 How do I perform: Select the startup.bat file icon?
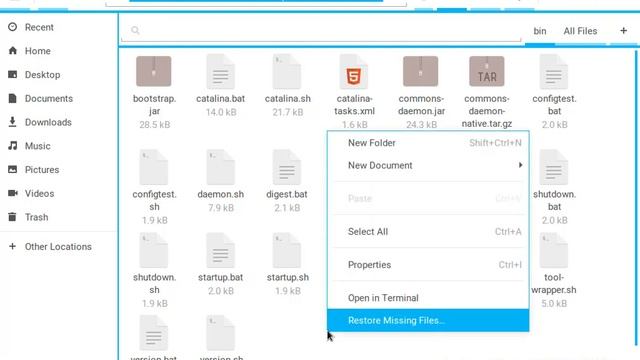(220, 251)
